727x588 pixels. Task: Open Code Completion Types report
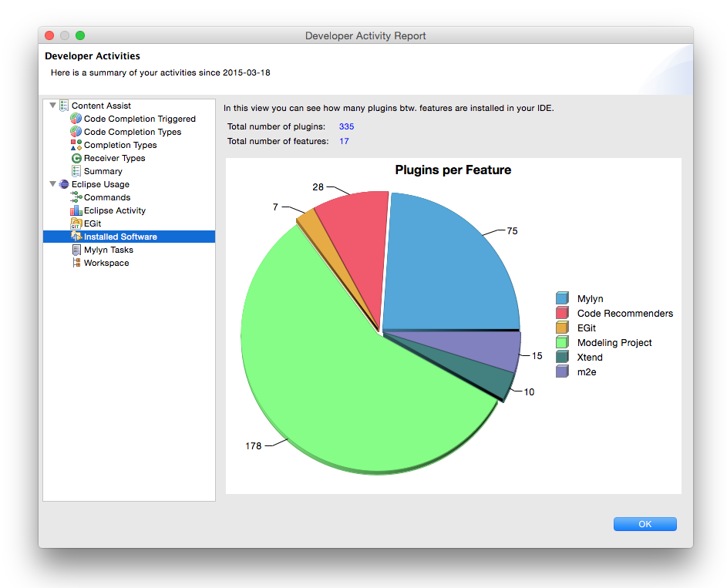pos(133,132)
